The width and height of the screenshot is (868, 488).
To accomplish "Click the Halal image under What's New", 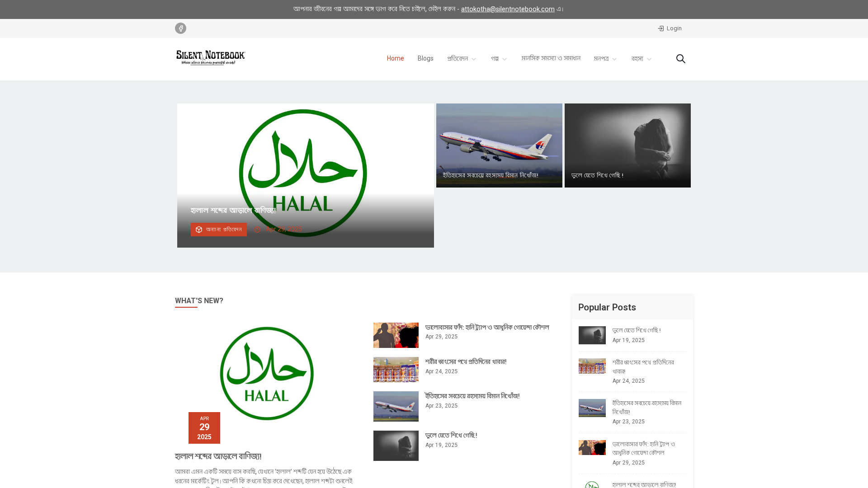I will [x=267, y=373].
